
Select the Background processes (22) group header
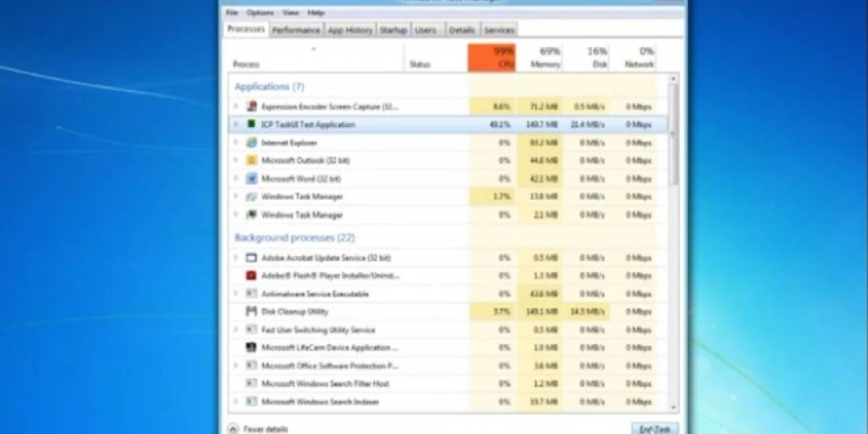pyautogui.click(x=294, y=237)
